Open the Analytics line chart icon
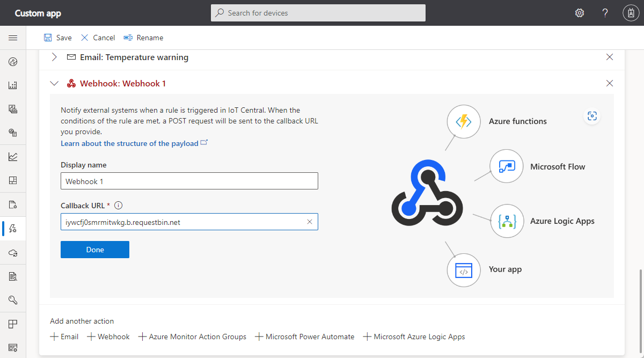This screenshot has height=358, width=644. click(x=13, y=157)
